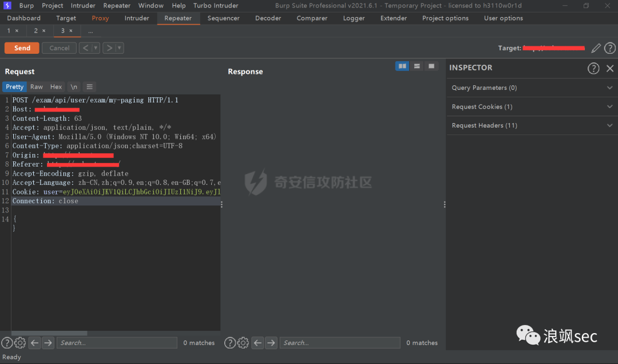Click Send to issue the request
This screenshot has width=618, height=364.
[x=22, y=48]
